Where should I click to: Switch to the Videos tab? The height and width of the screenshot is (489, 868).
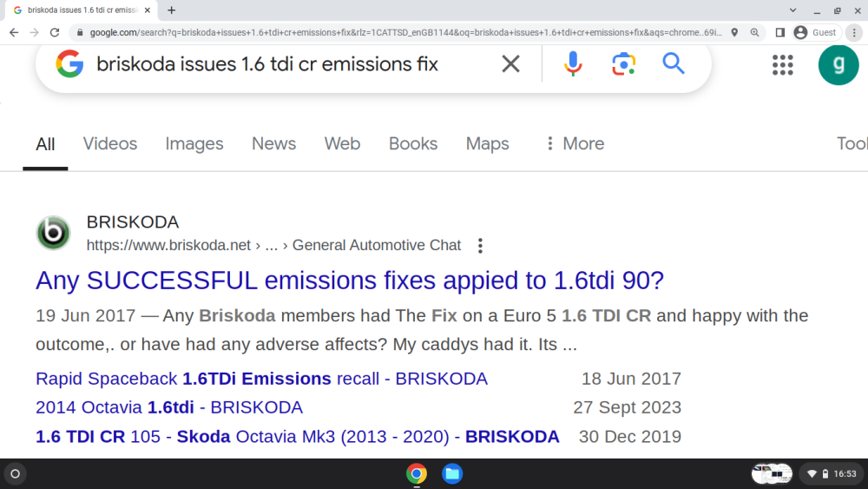click(110, 144)
